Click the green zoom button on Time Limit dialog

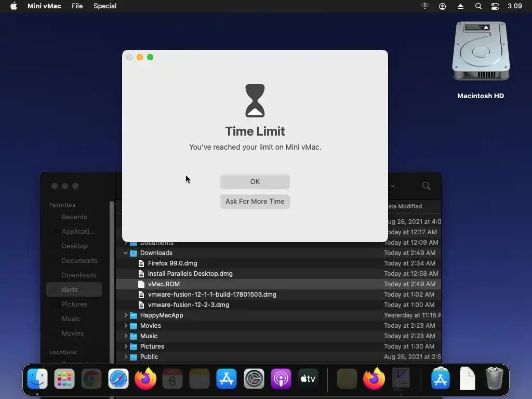[150, 57]
